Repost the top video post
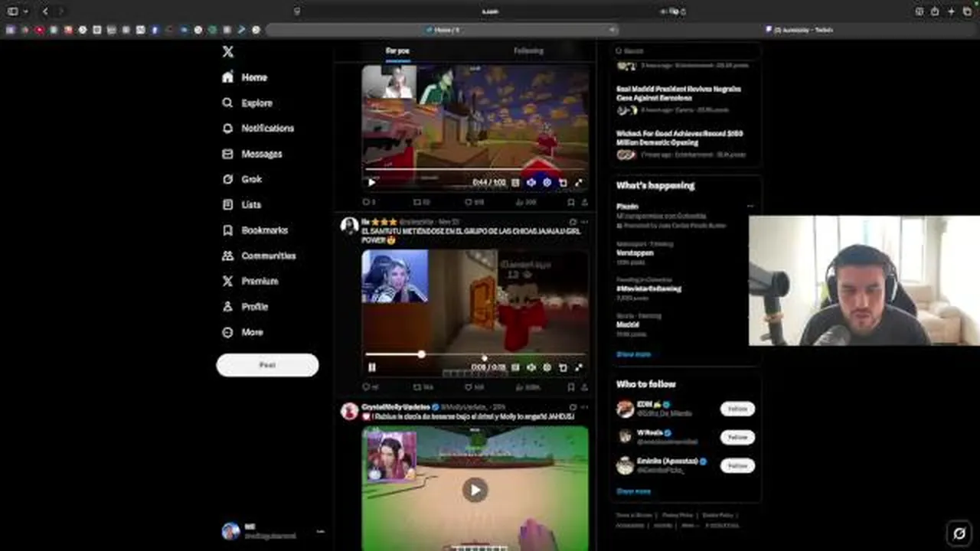 coord(421,202)
